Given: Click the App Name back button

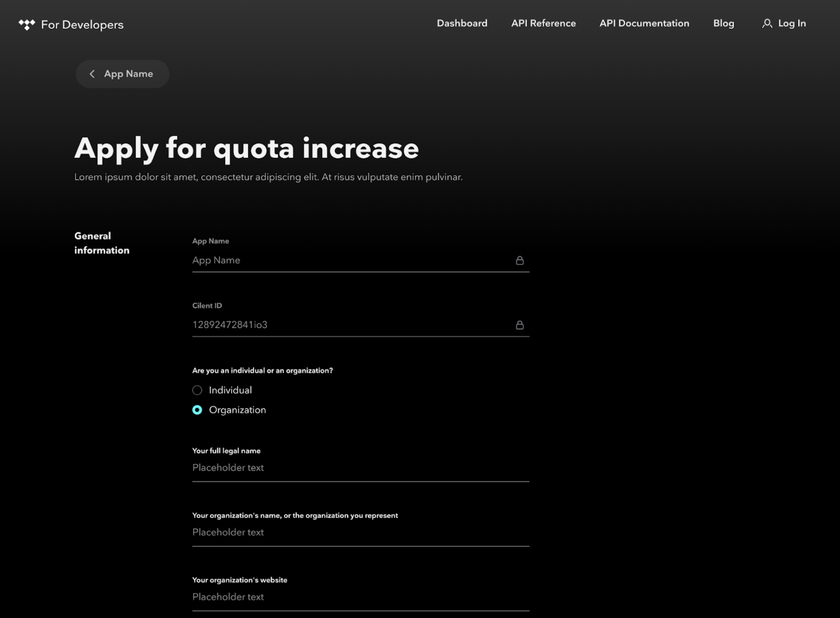Looking at the screenshot, I should (x=122, y=74).
